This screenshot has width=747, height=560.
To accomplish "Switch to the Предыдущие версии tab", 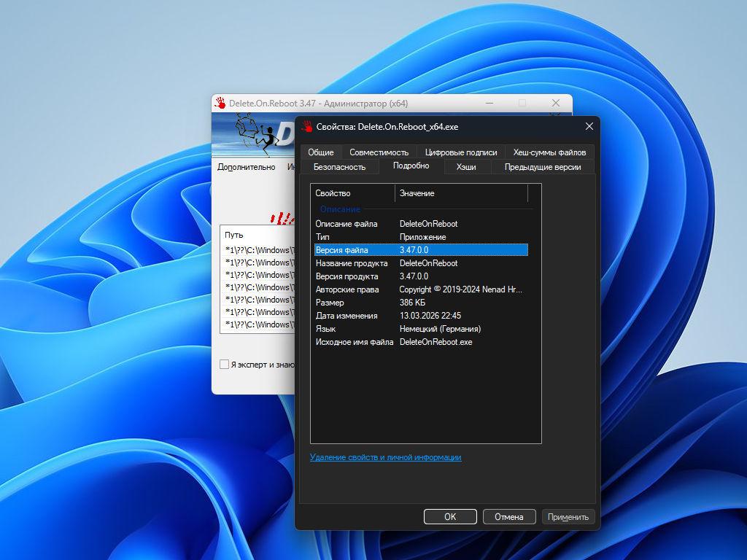I will coord(543,167).
